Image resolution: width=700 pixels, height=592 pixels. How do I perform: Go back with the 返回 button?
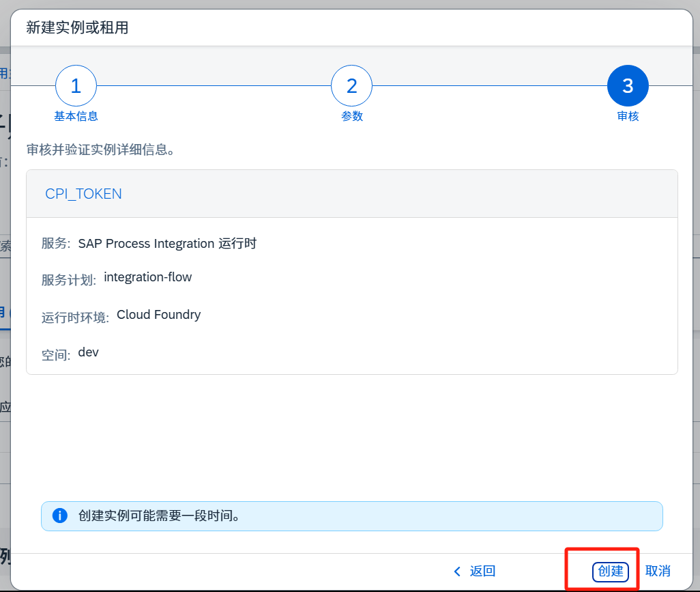point(475,572)
